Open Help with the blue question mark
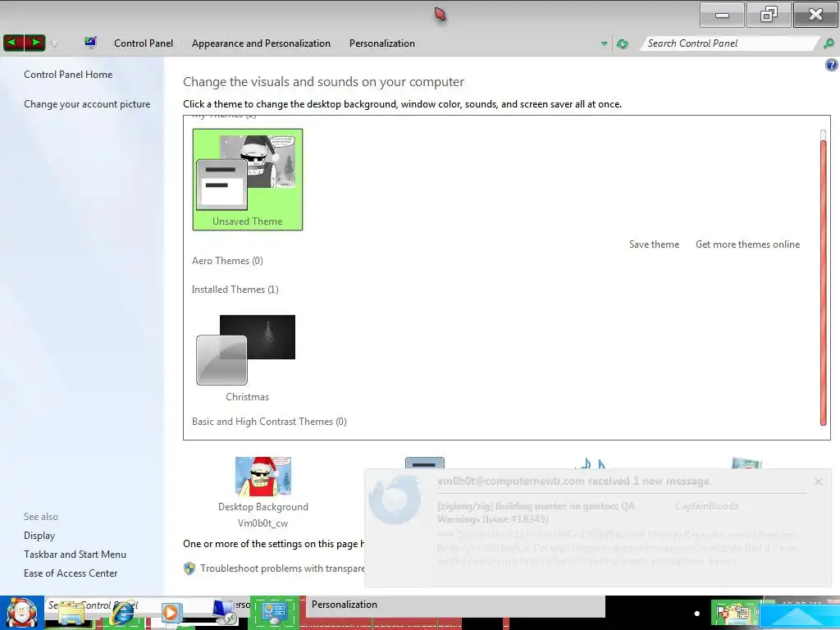Viewport: 840px width, 630px height. tap(832, 66)
